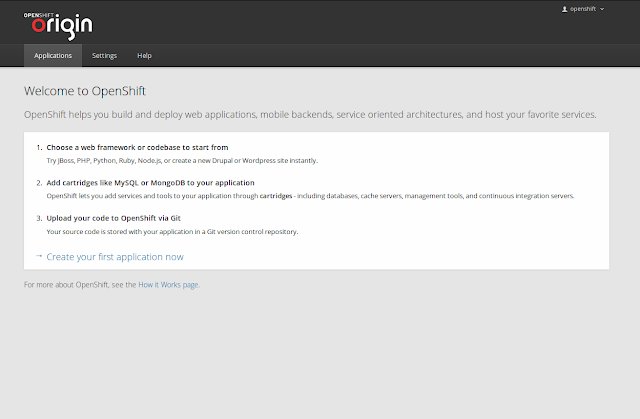
Task: Click the bold 'cartridges' word in description
Action: coord(276,196)
